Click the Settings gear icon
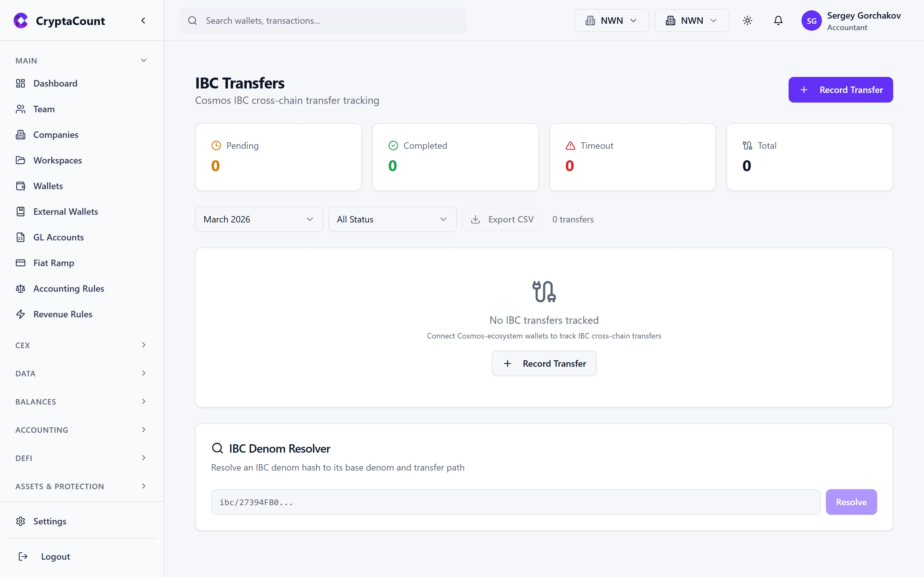Screen dimensions: 924x577 (x=21, y=521)
